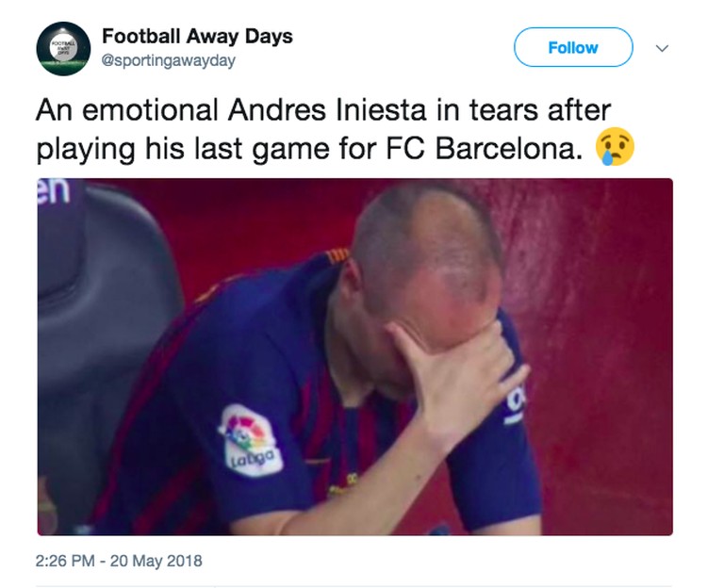The width and height of the screenshot is (707, 588).
Task: Follow the Football Away Days account
Action: 573,47
